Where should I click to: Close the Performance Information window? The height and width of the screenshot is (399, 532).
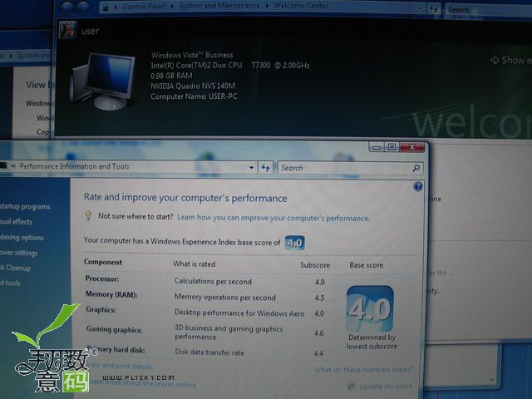coord(412,147)
